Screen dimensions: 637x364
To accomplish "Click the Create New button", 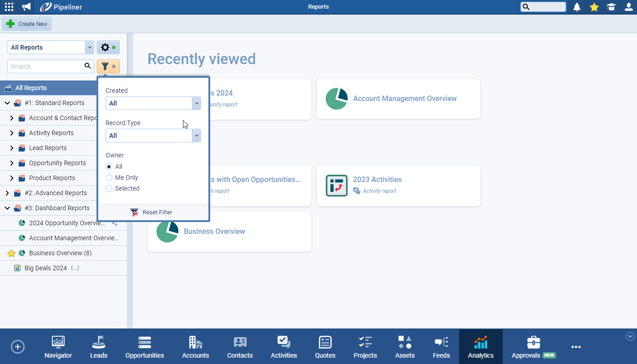I will (x=27, y=24).
